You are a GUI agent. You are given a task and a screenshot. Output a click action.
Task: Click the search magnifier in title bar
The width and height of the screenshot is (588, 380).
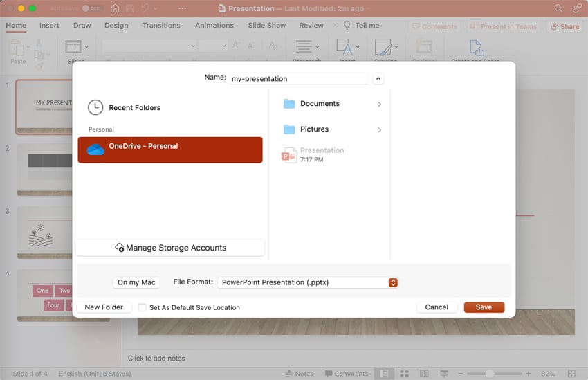point(558,8)
